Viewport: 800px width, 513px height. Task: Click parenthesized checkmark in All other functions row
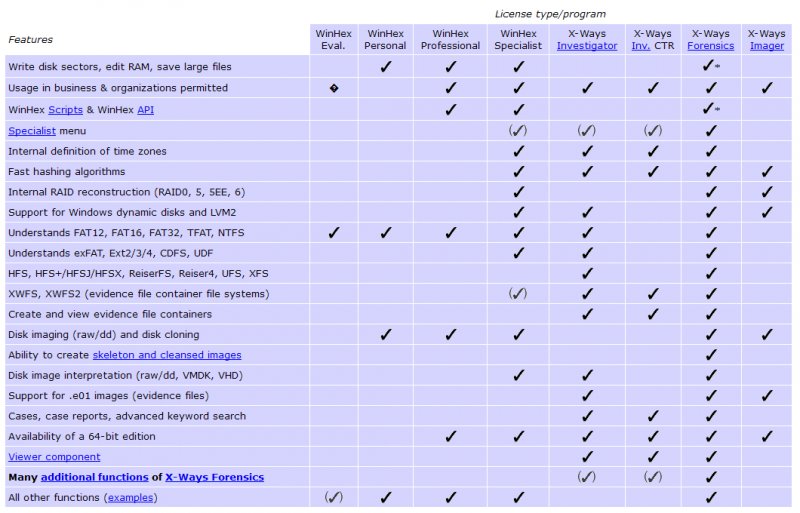pyautogui.click(x=333, y=497)
